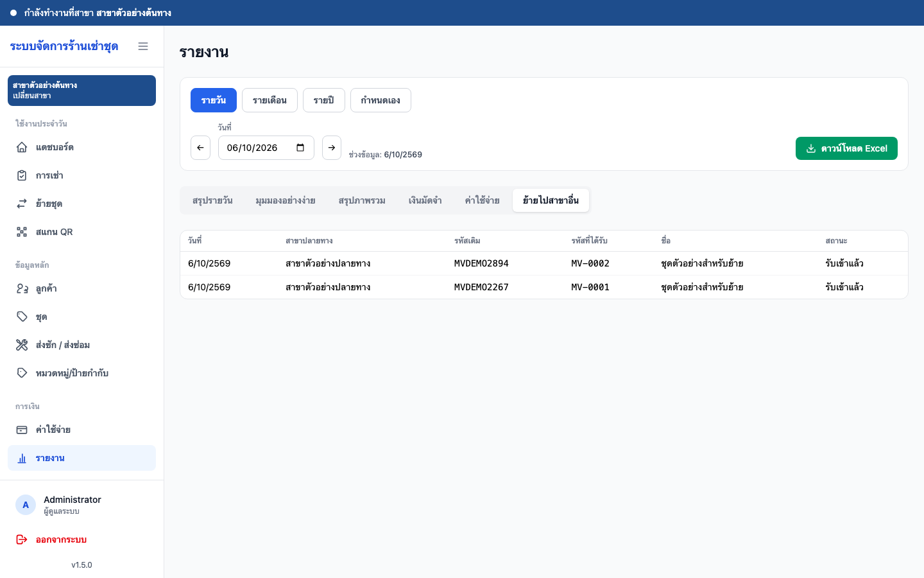Open ย้ายชุด transfer arrows icon
Viewport: 924px width, 578px height.
[x=22, y=204]
